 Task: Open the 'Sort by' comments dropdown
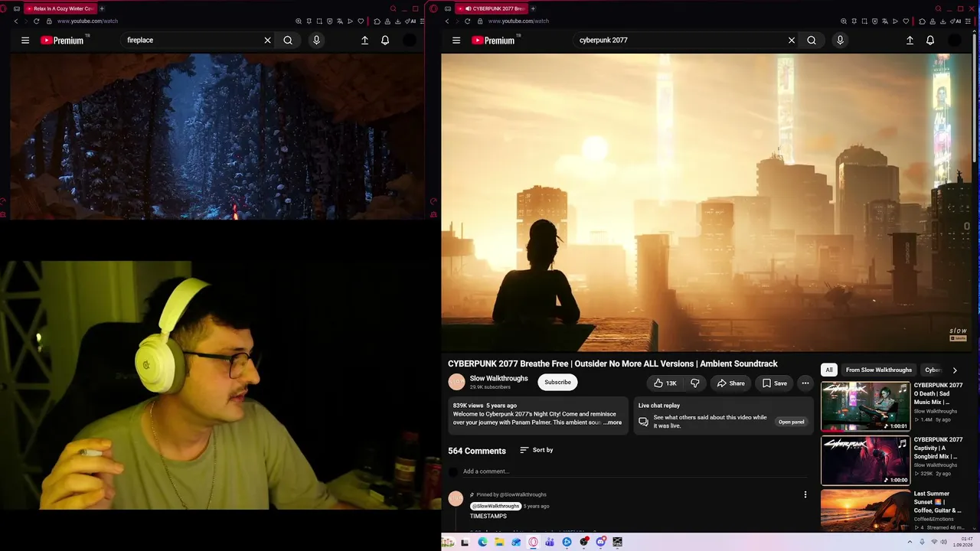click(536, 450)
